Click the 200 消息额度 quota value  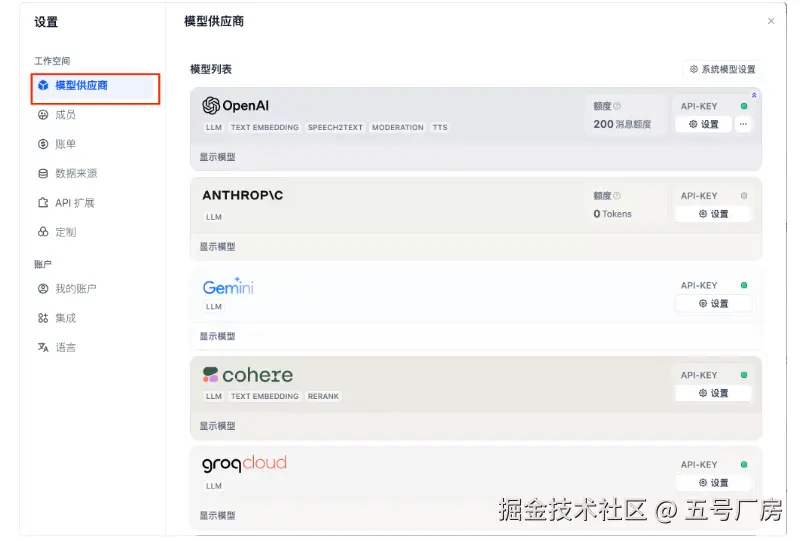(x=622, y=124)
